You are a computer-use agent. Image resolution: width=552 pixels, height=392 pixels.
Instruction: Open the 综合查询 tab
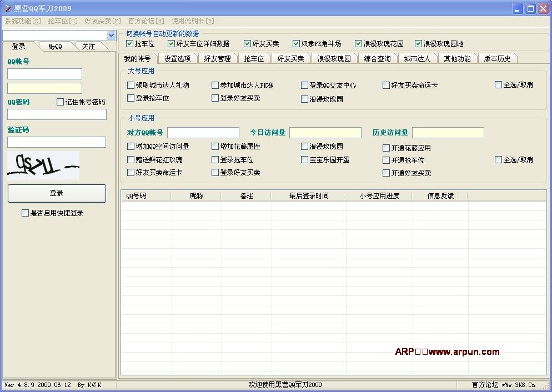(377, 58)
